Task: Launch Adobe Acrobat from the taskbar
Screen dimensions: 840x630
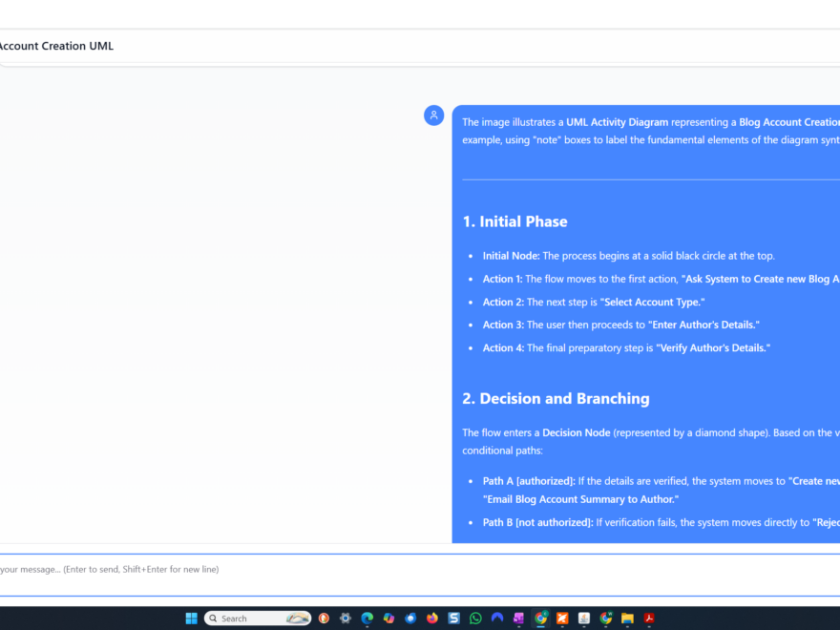Action: (x=649, y=619)
